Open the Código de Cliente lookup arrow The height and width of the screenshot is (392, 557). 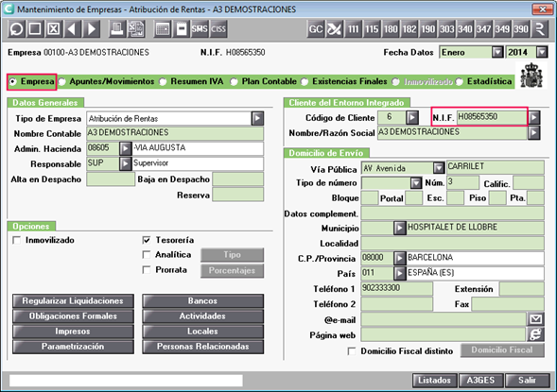click(x=412, y=117)
